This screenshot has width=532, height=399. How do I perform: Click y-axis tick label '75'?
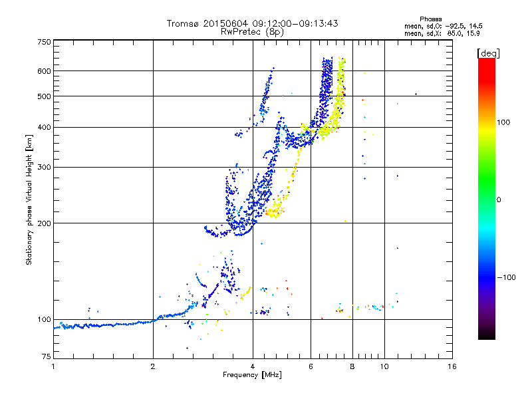(47, 356)
